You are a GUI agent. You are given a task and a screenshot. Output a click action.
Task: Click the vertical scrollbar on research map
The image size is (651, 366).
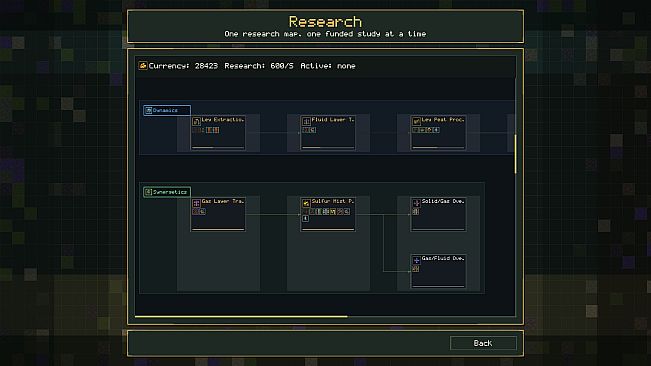[515, 154]
